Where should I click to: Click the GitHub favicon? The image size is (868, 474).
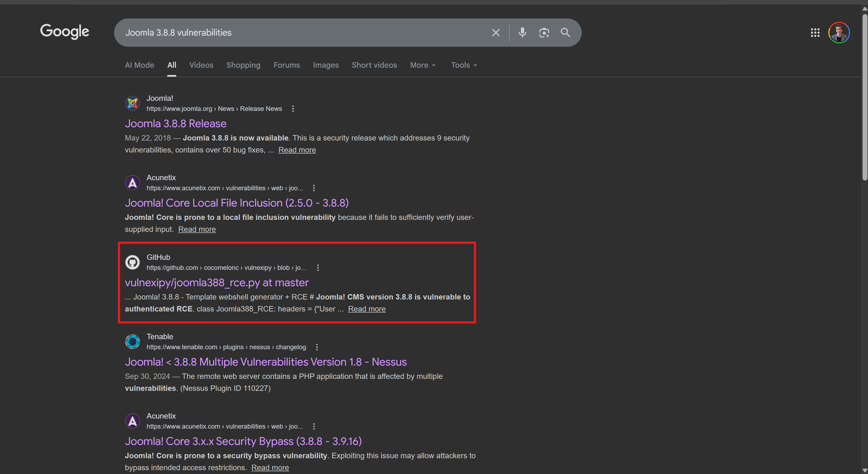tap(133, 262)
